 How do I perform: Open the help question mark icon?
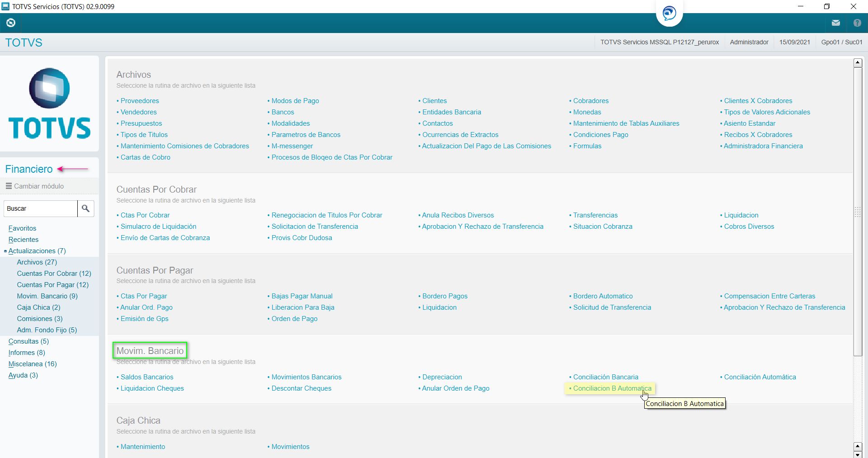857,23
